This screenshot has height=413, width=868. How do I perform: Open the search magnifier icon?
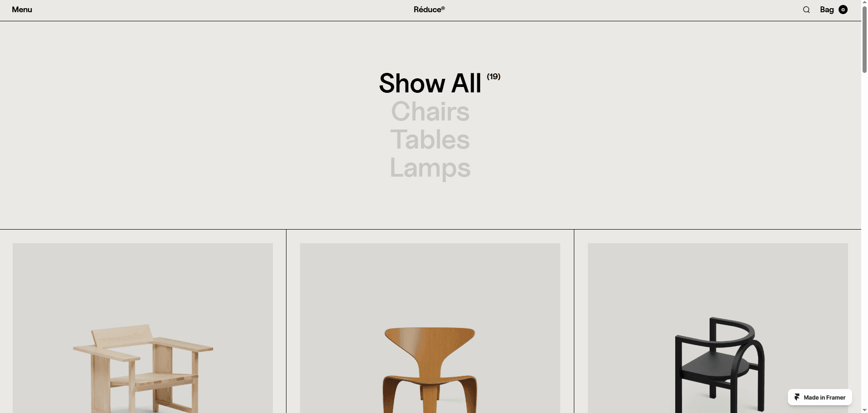(x=806, y=10)
